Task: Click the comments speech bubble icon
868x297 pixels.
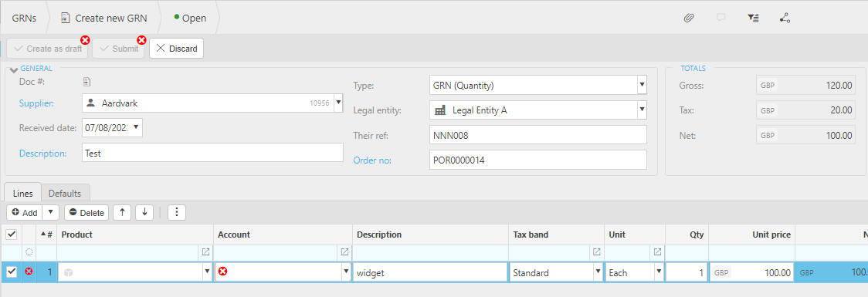Action: point(721,18)
